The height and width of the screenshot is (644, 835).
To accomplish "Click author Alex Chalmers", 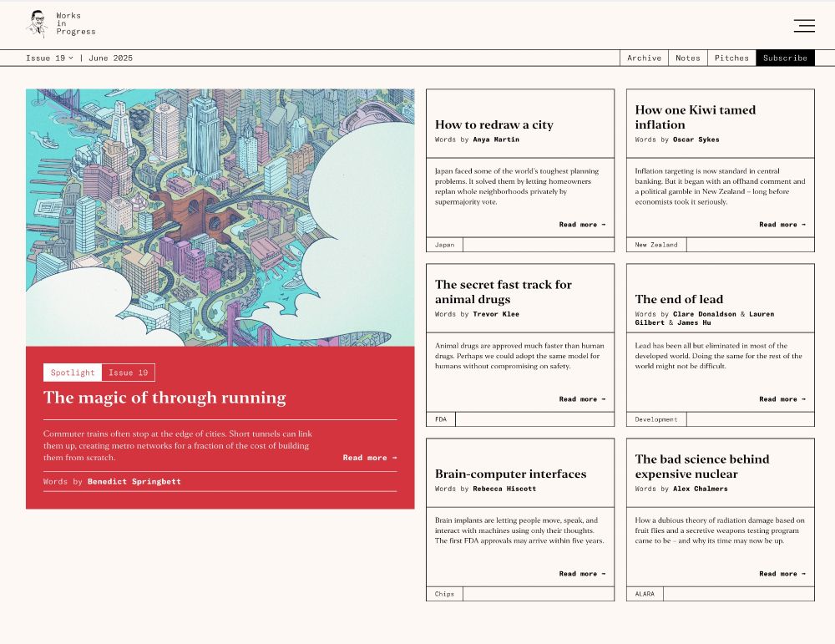I will tap(701, 489).
